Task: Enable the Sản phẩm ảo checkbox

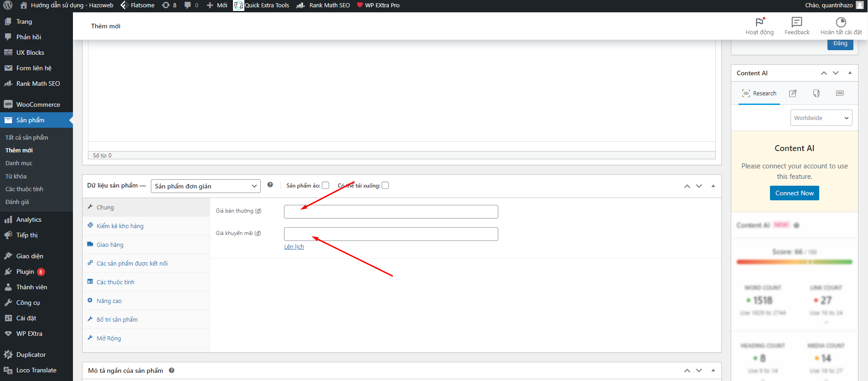Action: [325, 185]
